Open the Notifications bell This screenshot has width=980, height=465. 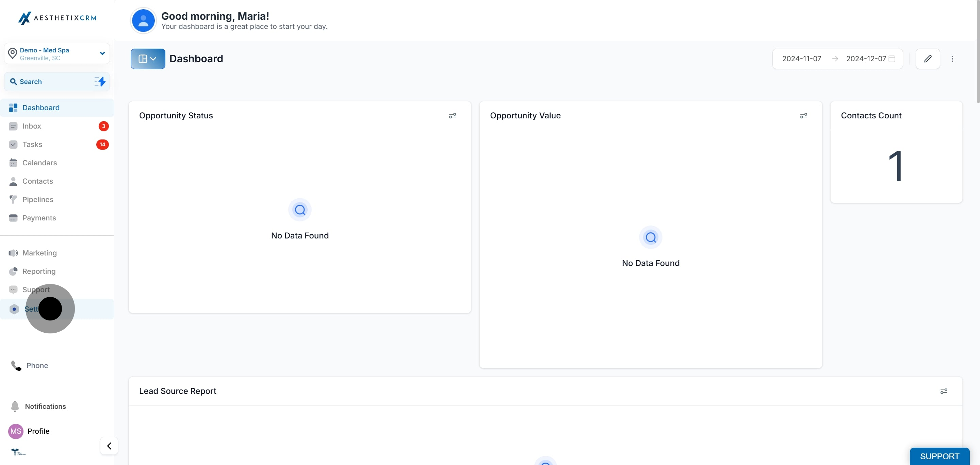tap(15, 406)
